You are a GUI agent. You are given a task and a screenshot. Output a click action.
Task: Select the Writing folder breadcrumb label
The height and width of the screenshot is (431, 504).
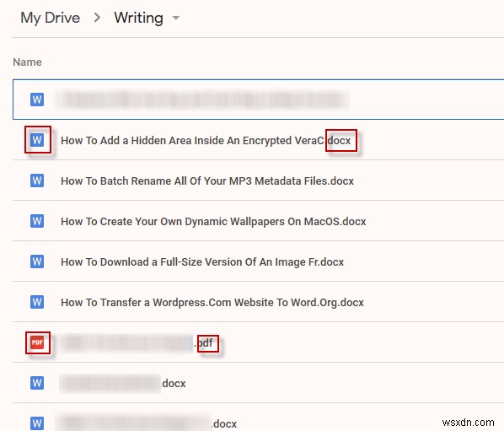pos(138,18)
